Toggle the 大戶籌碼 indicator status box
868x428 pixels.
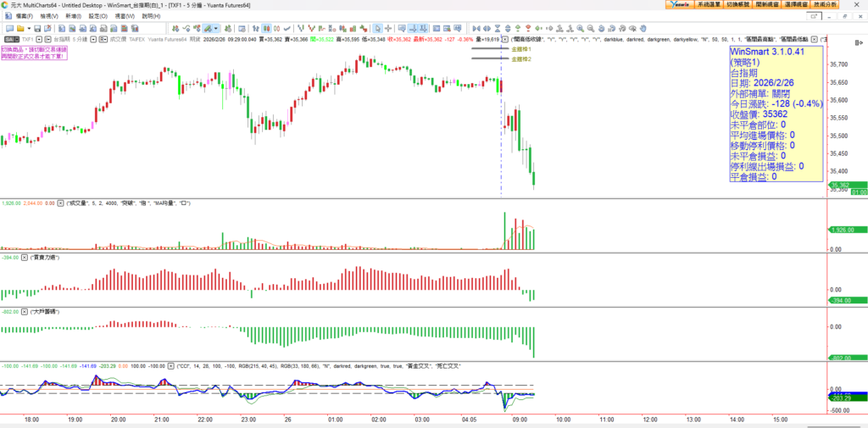click(x=24, y=310)
